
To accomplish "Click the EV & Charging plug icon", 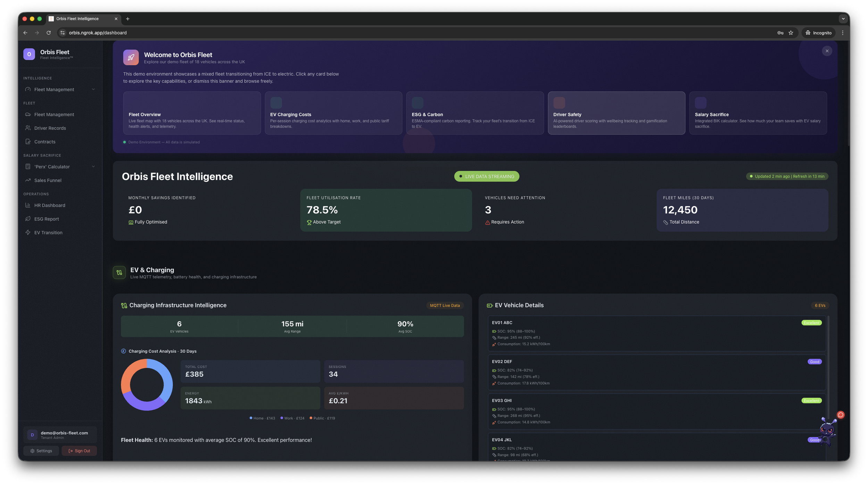I will [119, 272].
